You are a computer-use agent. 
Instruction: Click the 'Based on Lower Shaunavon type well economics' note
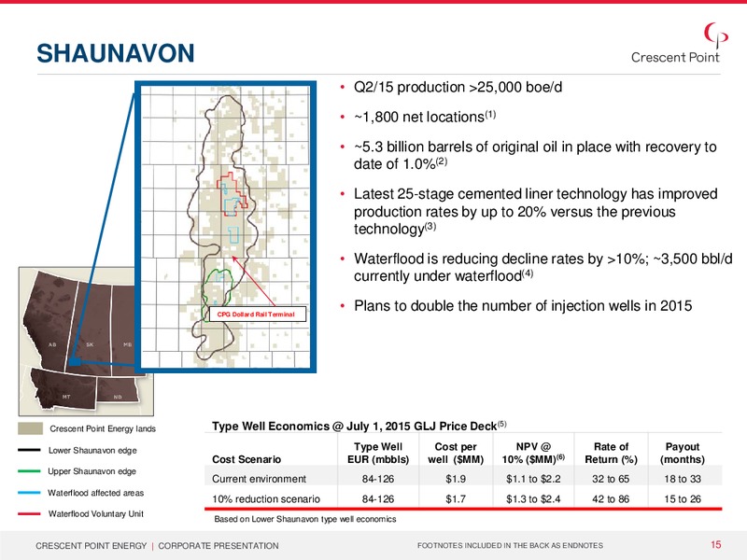305,519
